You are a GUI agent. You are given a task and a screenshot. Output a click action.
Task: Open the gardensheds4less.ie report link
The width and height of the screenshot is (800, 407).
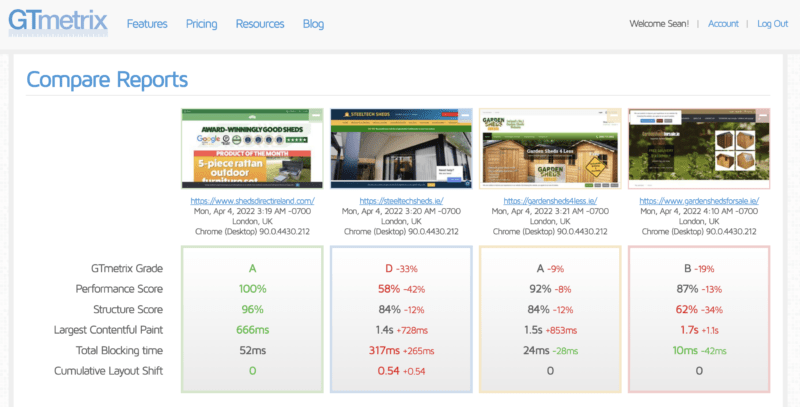point(550,201)
